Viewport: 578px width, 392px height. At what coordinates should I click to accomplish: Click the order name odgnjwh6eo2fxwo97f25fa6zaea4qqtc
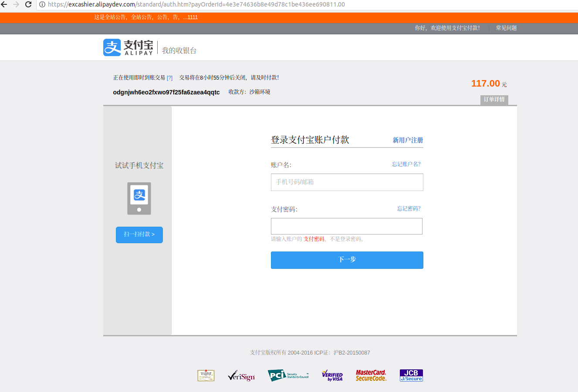[x=166, y=92]
